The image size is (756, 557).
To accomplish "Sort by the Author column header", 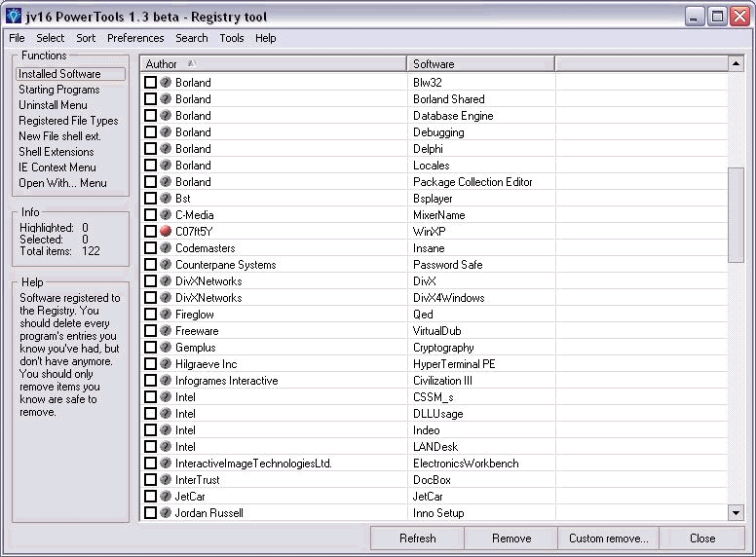I will [x=274, y=63].
